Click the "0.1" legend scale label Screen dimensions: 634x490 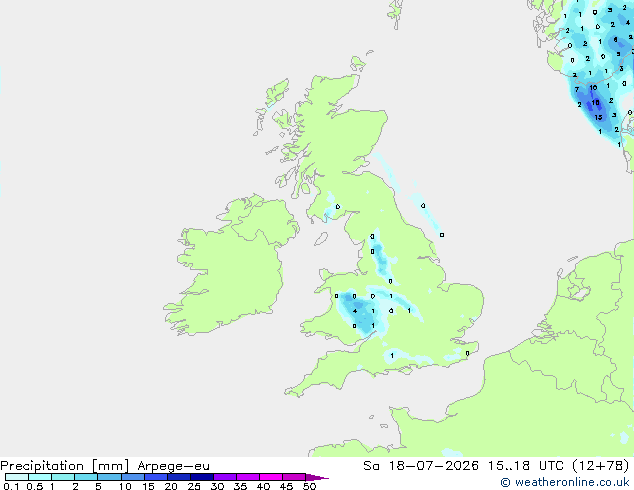pos(11,486)
